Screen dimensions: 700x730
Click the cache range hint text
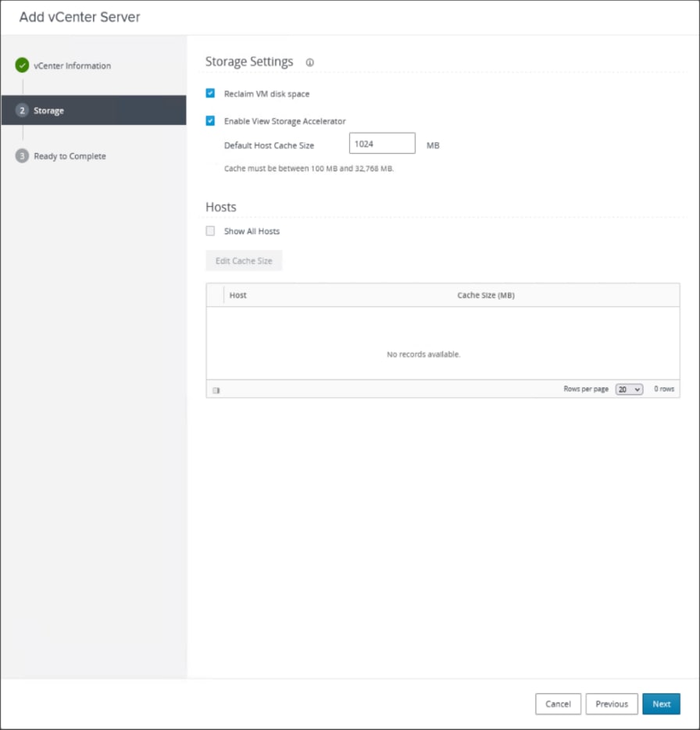coord(309,169)
